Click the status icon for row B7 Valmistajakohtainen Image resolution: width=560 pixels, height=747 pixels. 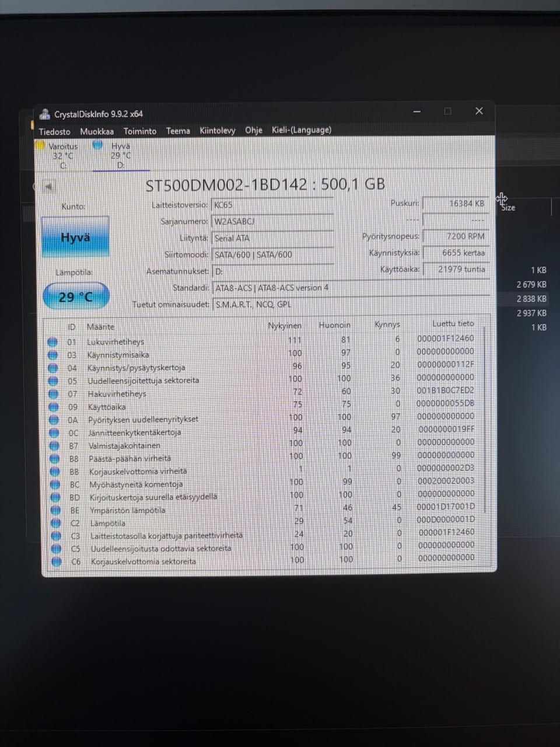click(x=55, y=446)
